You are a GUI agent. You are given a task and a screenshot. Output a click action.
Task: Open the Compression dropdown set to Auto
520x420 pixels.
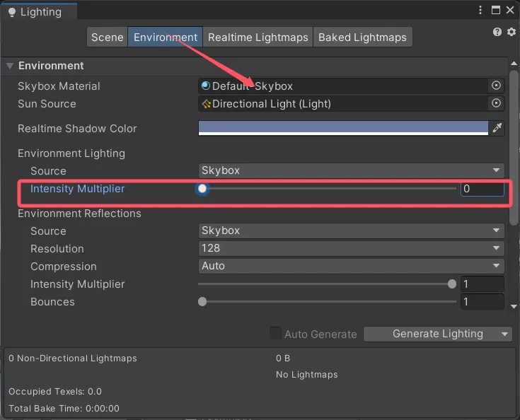352,266
